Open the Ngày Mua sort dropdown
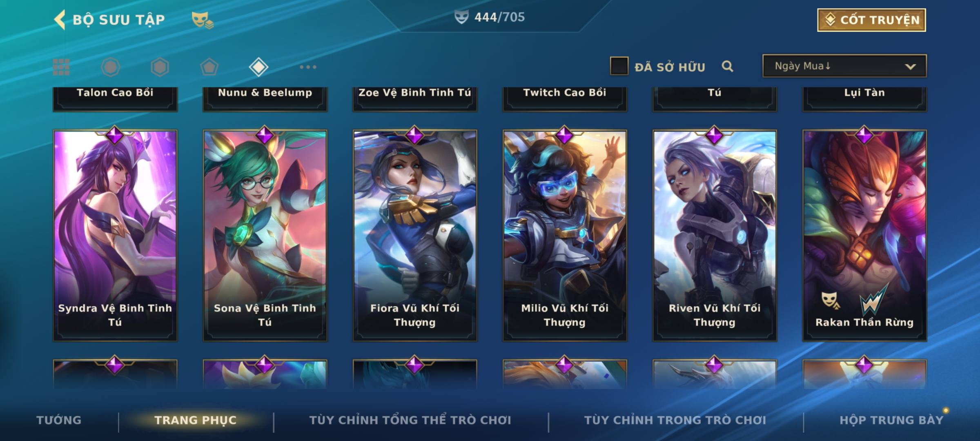 (x=844, y=66)
